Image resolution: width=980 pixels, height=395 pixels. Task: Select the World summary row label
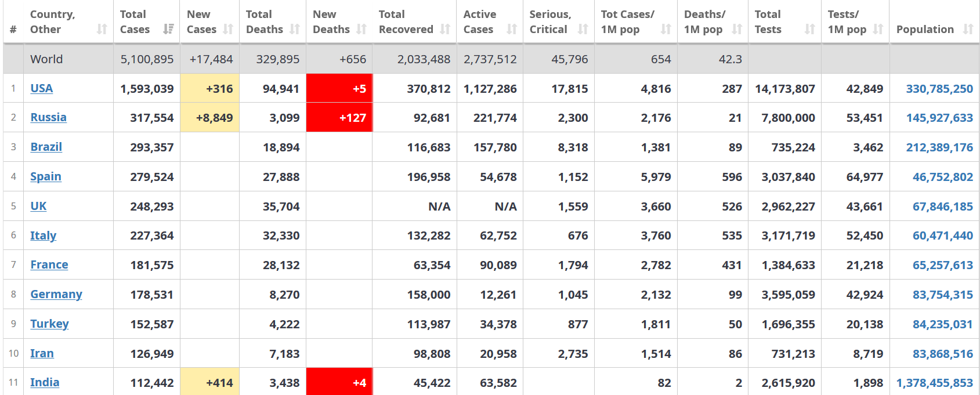coord(46,59)
